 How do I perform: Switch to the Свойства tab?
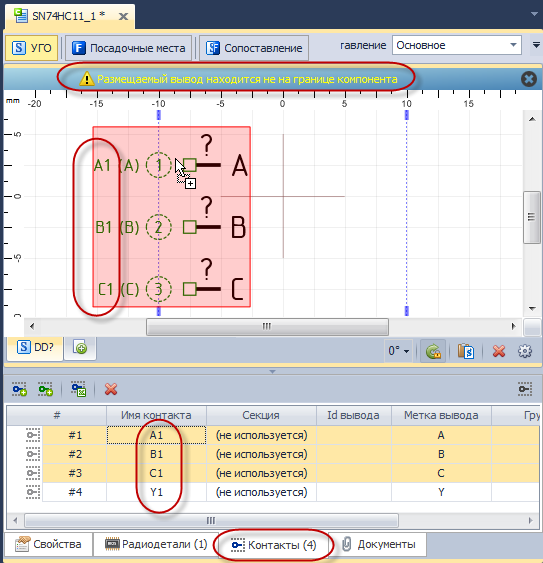click(x=48, y=544)
